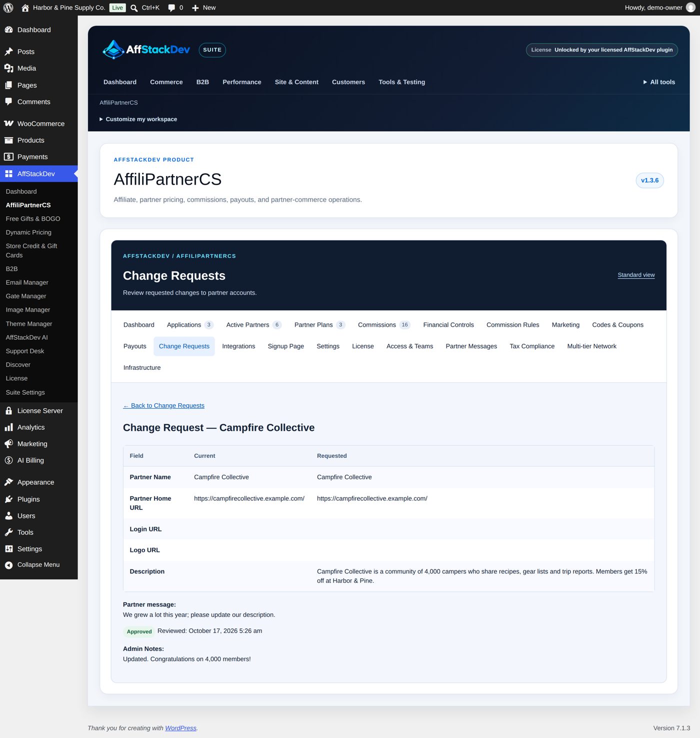Go to the Payouts tab
700x738 pixels.
135,346
